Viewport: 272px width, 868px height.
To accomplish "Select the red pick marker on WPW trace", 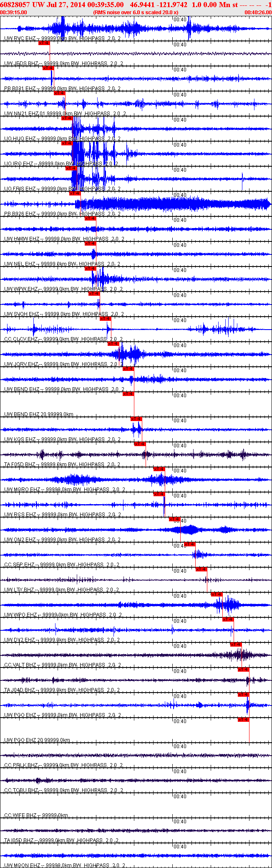I will pos(91,269).
